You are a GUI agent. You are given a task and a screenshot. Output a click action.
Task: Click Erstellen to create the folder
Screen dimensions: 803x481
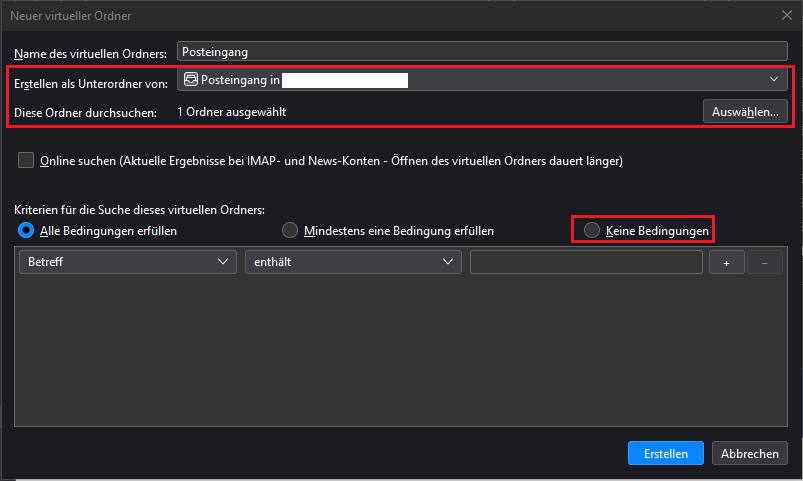click(666, 453)
